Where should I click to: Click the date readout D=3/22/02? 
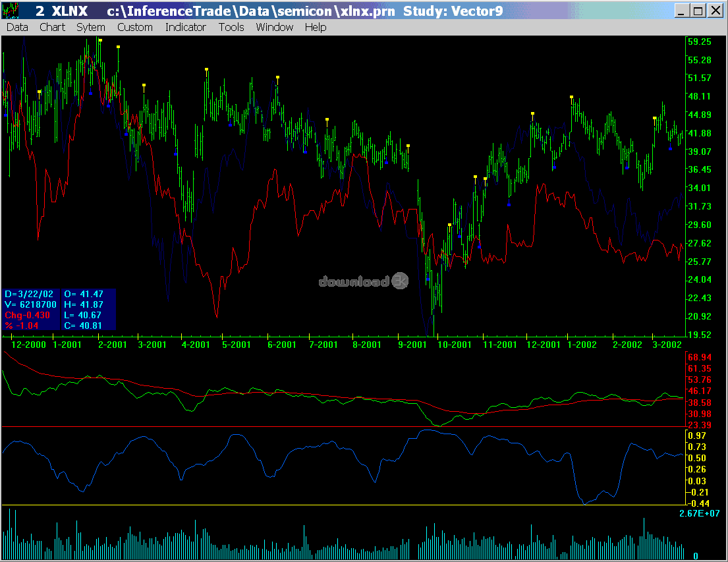click(29, 294)
